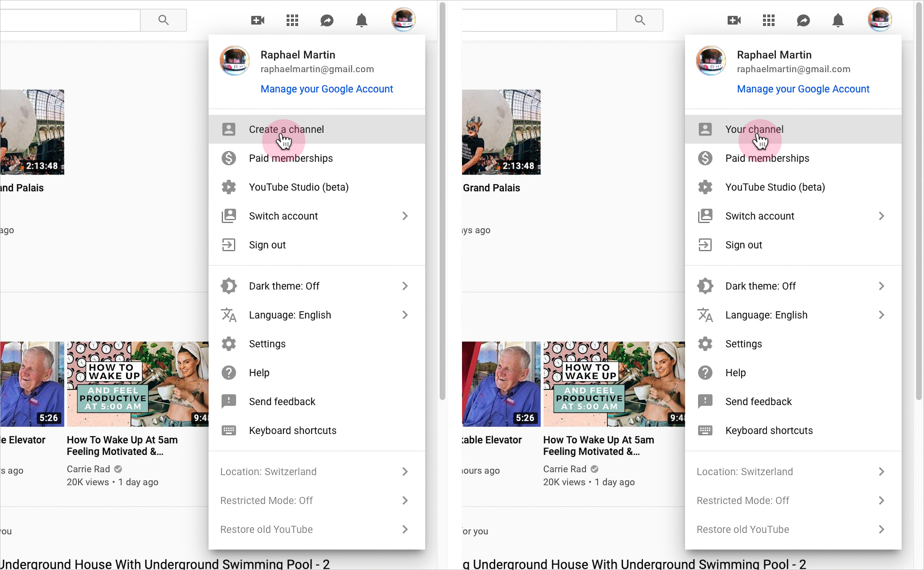Click the Sign out arrow icon in right menu
The height and width of the screenshot is (570, 924).
[705, 245]
